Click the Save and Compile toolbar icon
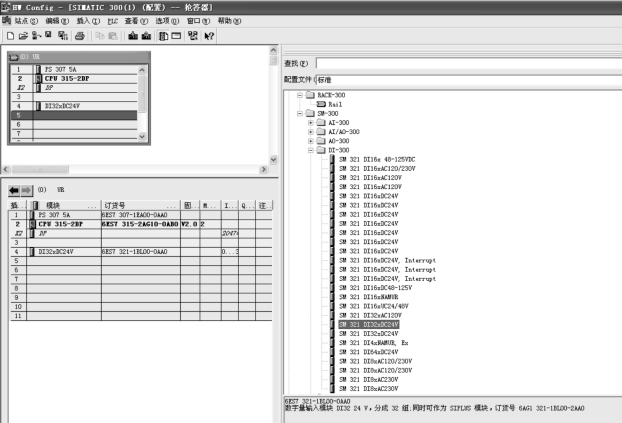This screenshot has height=423, width=622. pos(63,36)
